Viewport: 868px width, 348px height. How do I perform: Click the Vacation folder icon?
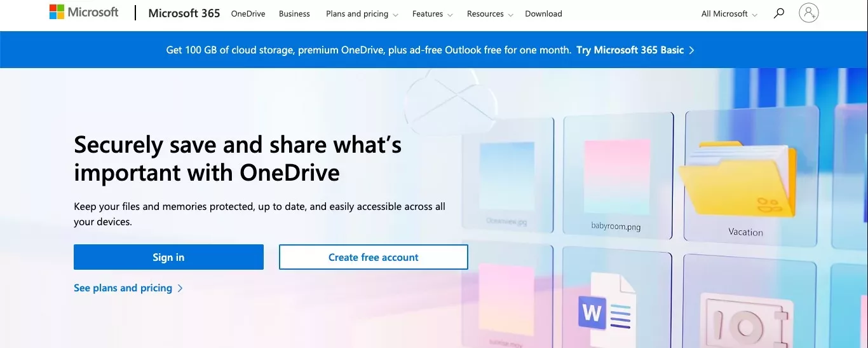(x=737, y=178)
